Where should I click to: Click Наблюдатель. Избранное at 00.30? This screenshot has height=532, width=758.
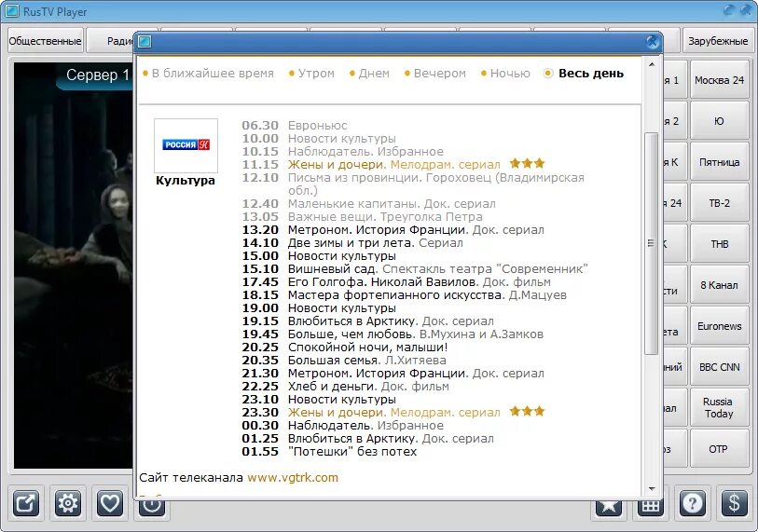click(365, 425)
